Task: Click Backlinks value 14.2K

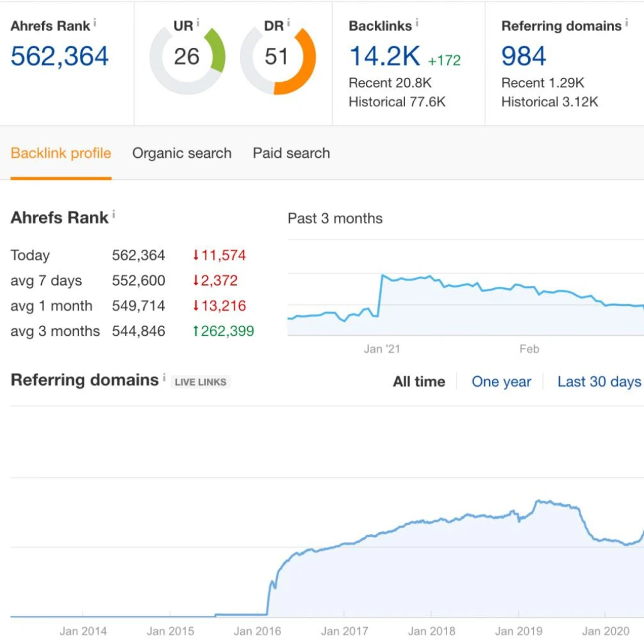Action: click(x=385, y=56)
